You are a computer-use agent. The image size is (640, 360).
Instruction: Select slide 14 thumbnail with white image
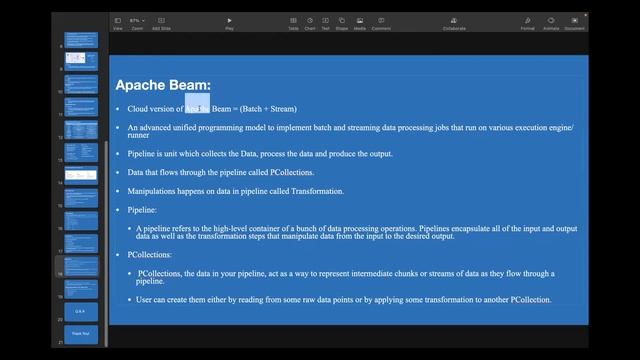(81, 175)
